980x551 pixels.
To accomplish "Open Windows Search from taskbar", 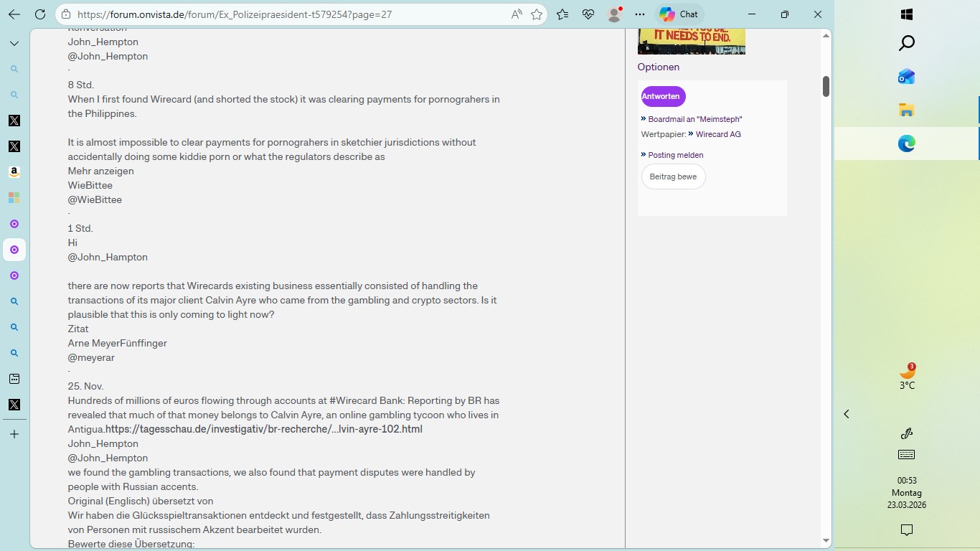I will (x=907, y=43).
